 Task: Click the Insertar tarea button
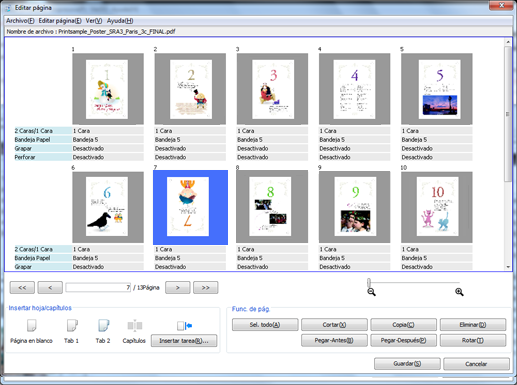184,341
